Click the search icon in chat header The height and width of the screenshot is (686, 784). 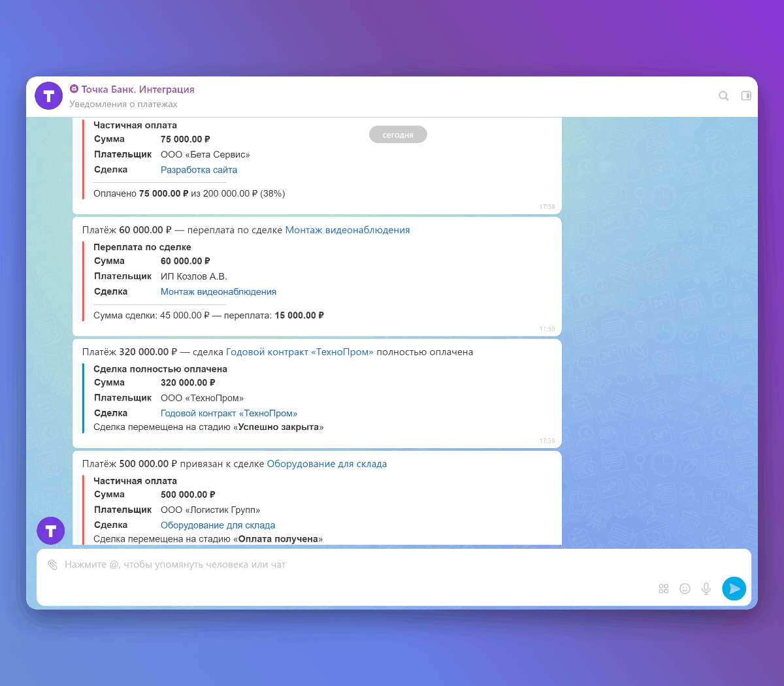pyautogui.click(x=723, y=96)
